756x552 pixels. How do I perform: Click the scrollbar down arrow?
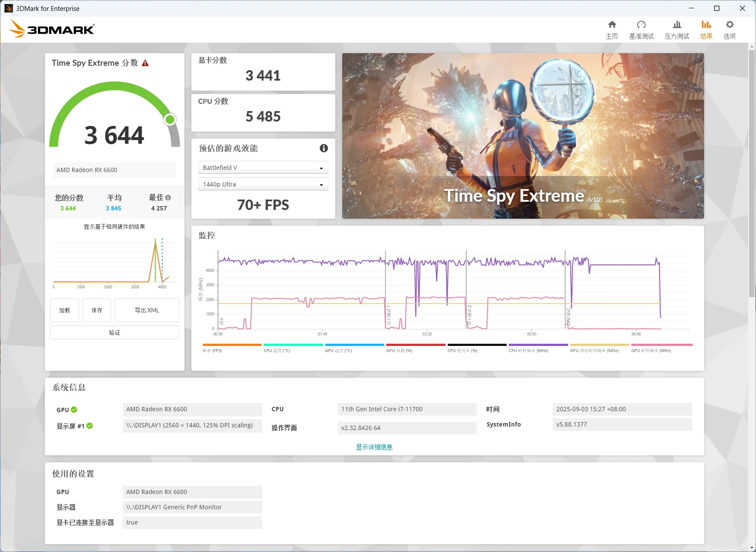pyautogui.click(x=752, y=547)
